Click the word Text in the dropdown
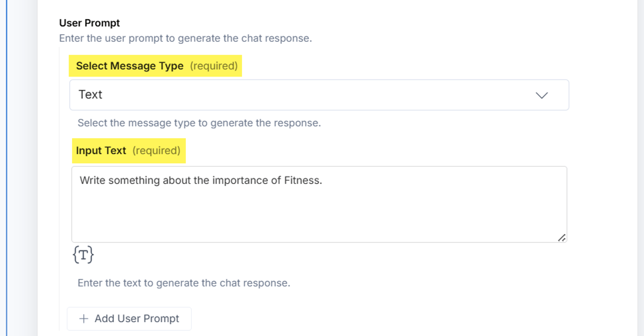This screenshot has height=336, width=644. [x=90, y=94]
